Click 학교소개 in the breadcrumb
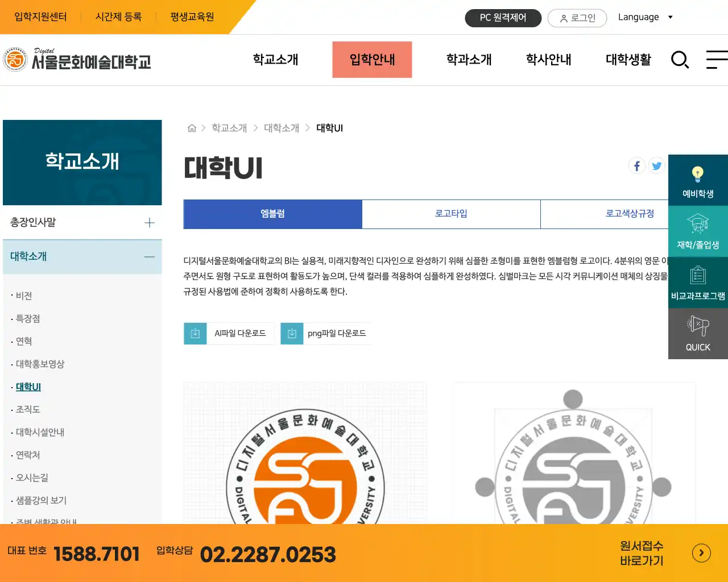This screenshot has width=728, height=582. 229,128
